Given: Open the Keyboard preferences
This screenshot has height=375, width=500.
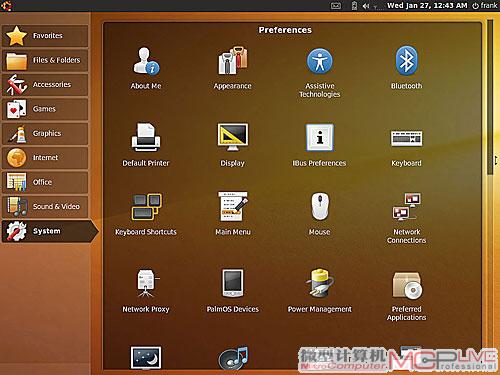Looking at the screenshot, I should 406,147.
